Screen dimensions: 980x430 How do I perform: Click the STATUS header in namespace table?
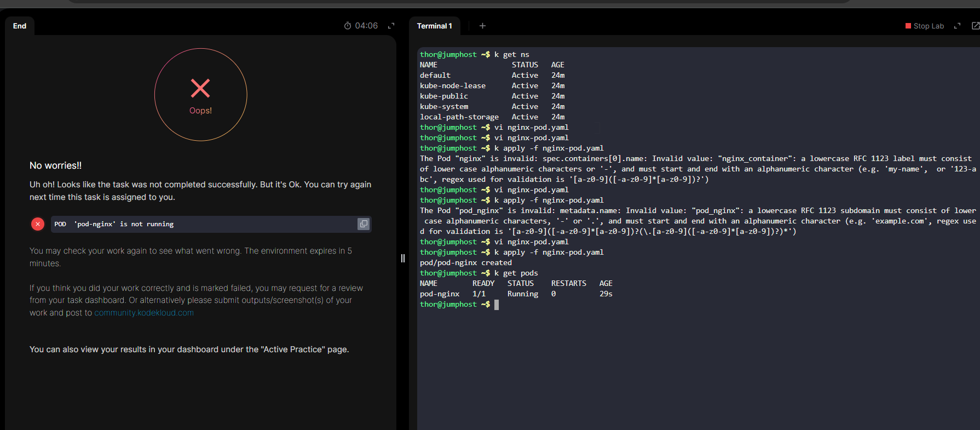coord(525,65)
